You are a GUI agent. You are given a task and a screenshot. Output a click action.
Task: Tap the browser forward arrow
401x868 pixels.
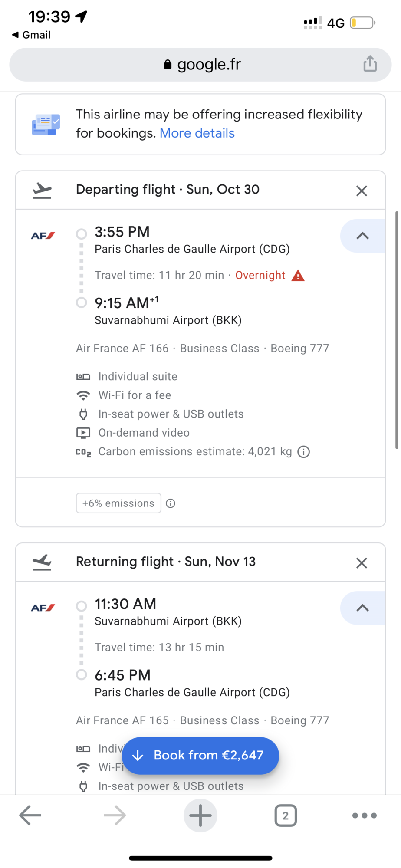tap(115, 815)
